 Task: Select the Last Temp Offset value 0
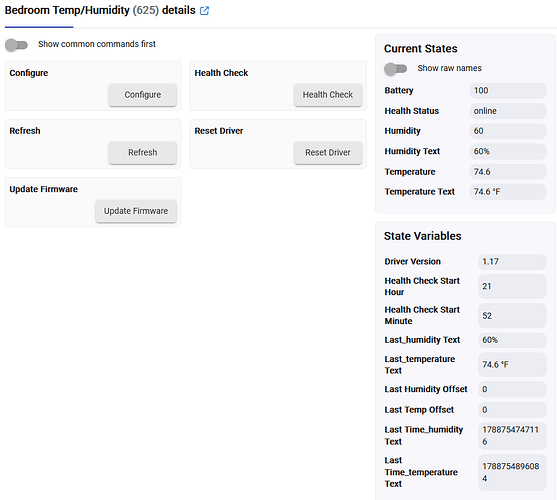pyautogui.click(x=512, y=410)
